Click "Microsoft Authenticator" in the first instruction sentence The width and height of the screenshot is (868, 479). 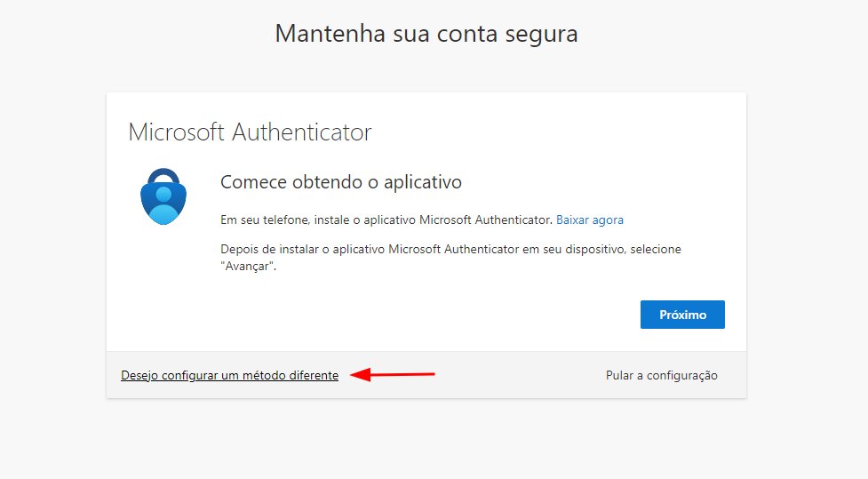click(x=485, y=220)
